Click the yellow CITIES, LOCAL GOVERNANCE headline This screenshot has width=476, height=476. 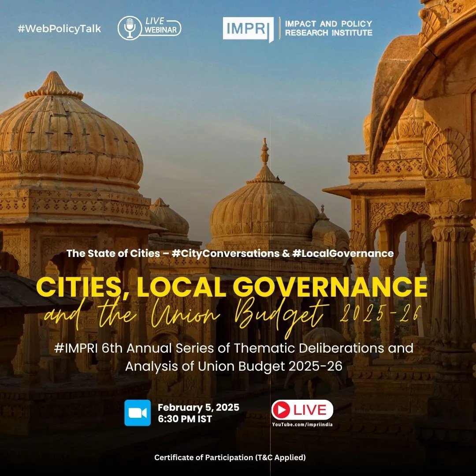231,287
